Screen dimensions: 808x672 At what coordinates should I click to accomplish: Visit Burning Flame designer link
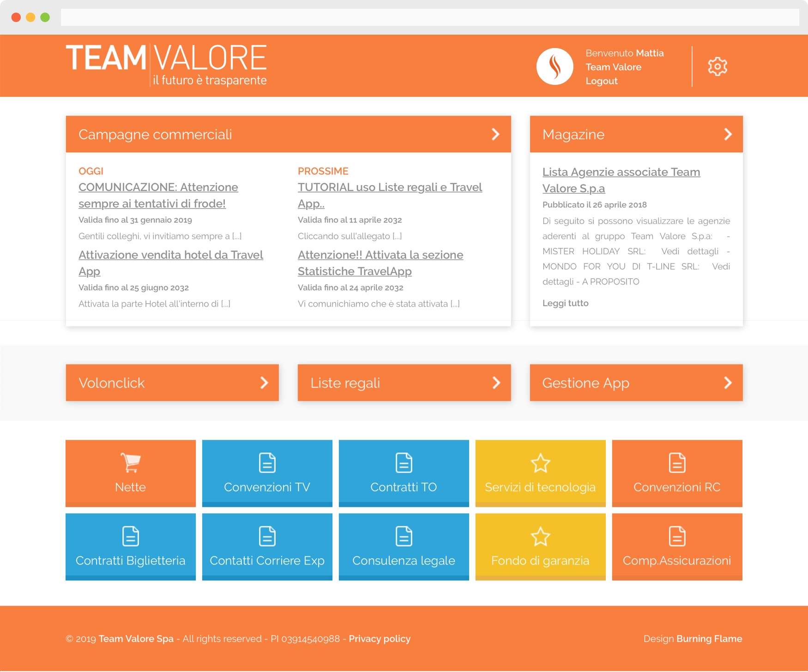click(709, 639)
